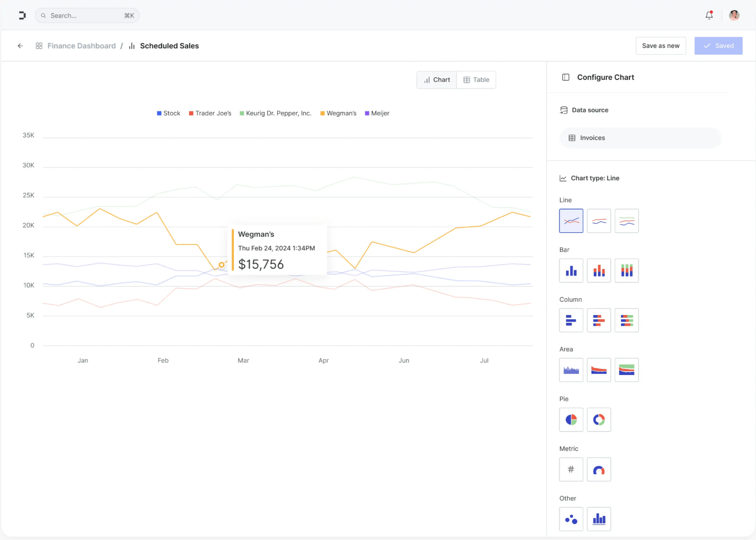Hide Keurig Dr. Pepper legend series
Screen dimensions: 756x540
pos(275,113)
